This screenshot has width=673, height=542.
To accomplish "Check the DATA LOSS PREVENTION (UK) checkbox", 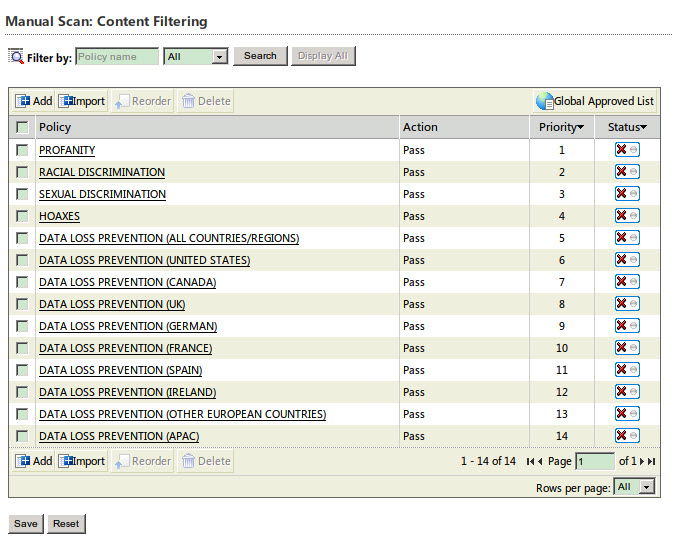I will click(x=22, y=304).
